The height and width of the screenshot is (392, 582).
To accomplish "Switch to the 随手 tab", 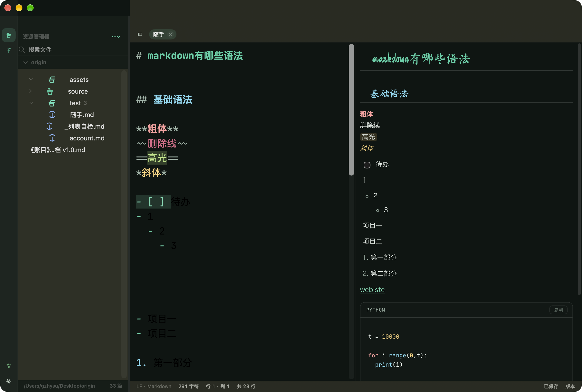I will [x=159, y=35].
